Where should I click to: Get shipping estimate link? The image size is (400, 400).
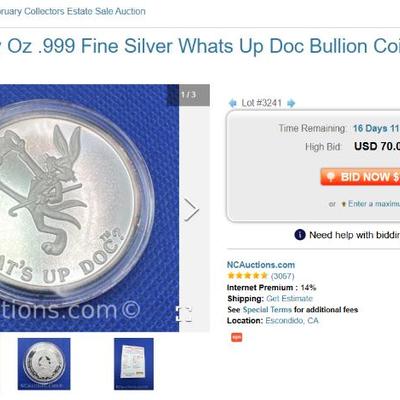tap(289, 298)
